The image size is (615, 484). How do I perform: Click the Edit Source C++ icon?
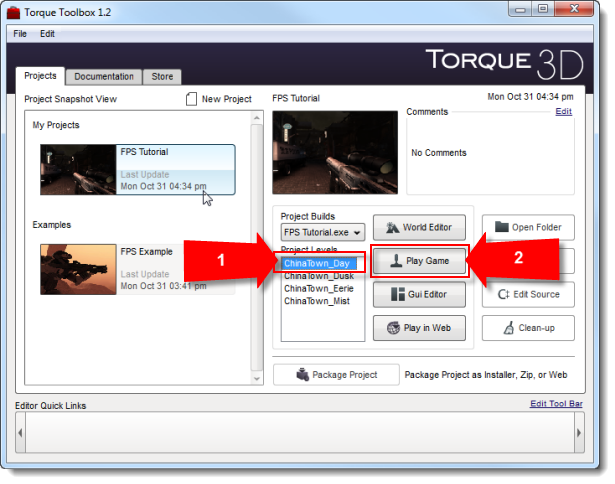[503, 294]
